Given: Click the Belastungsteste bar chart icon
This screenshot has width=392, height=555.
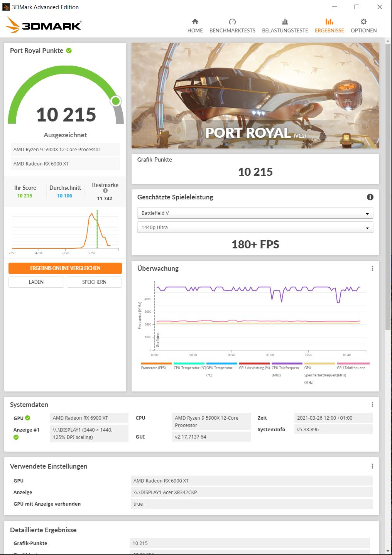Looking at the screenshot, I should 285,22.
